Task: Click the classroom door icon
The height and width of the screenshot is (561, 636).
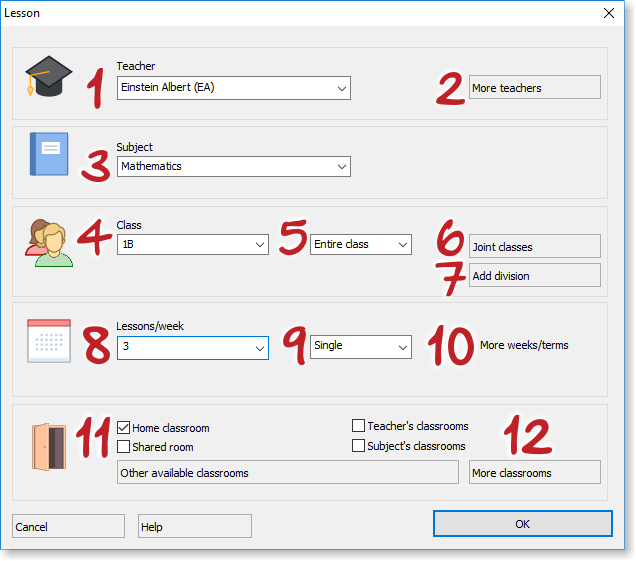Action: (x=48, y=446)
